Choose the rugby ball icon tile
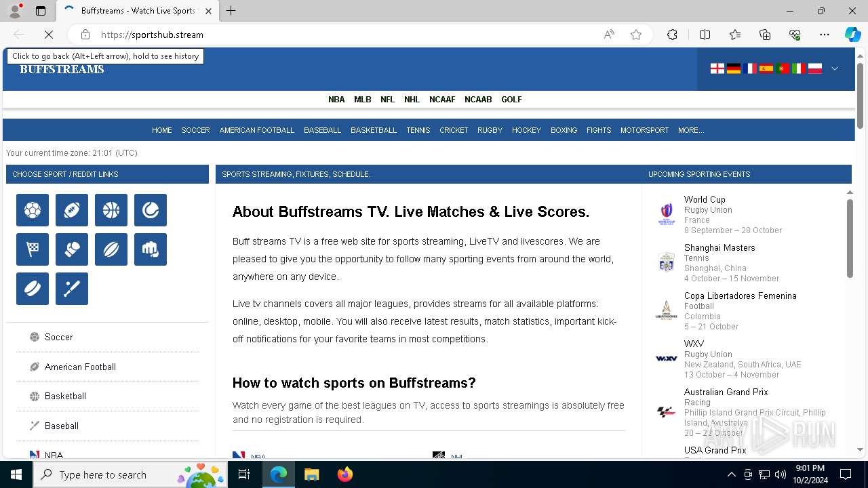The width and height of the screenshot is (868, 488). 111,249
